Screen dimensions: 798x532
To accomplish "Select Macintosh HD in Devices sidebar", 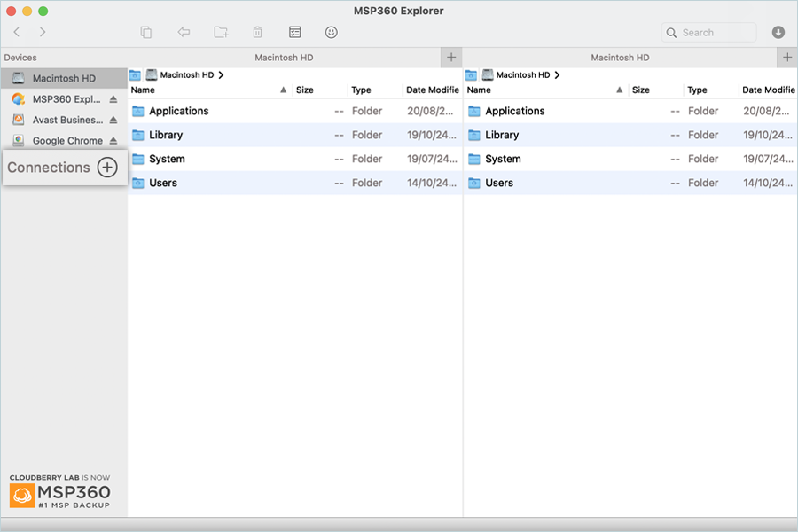I will (63, 78).
